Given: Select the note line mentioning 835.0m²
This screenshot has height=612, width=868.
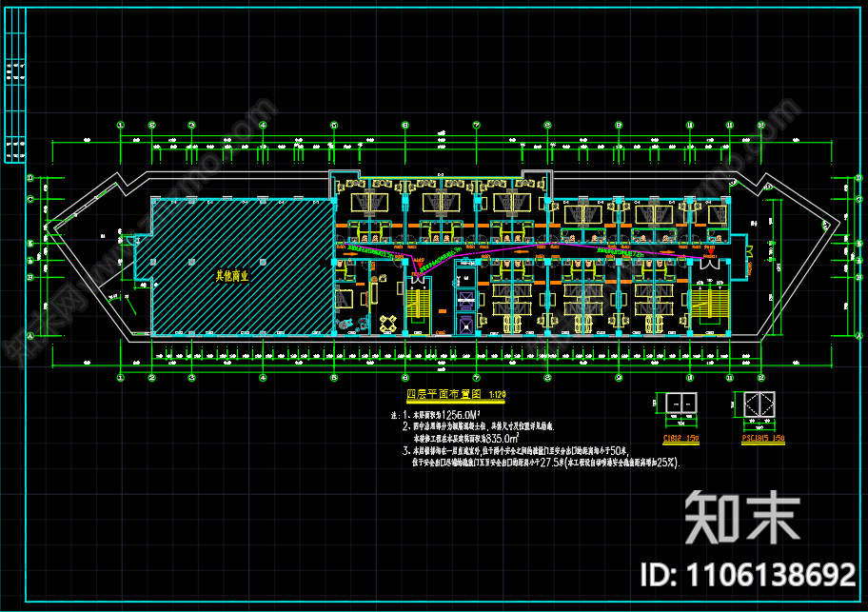Looking at the screenshot, I should [466, 438].
